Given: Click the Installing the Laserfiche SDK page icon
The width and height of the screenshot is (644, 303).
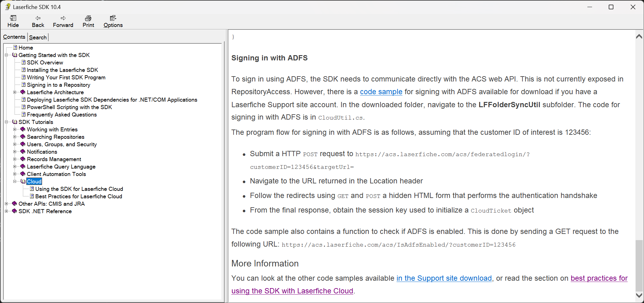Looking at the screenshot, I should point(24,70).
